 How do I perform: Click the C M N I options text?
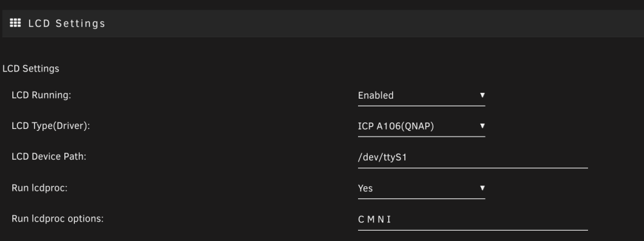tap(374, 220)
